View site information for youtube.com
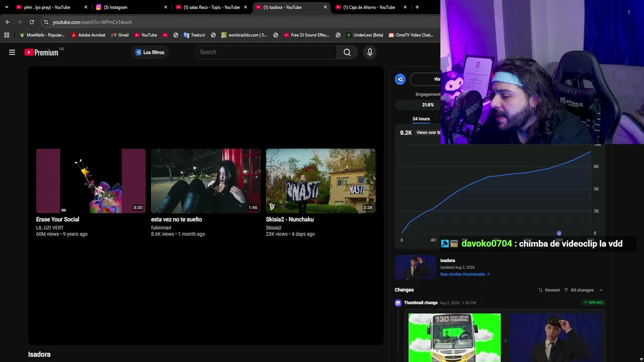644x362 pixels. 46,22
